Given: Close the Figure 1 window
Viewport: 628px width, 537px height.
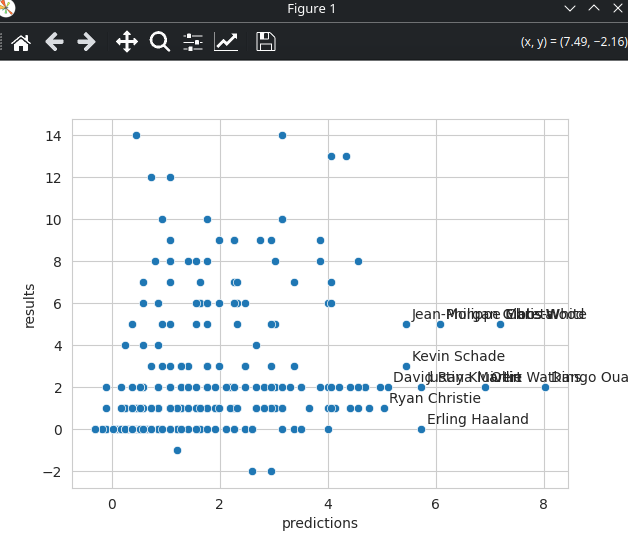Looking at the screenshot, I should 616,8.
